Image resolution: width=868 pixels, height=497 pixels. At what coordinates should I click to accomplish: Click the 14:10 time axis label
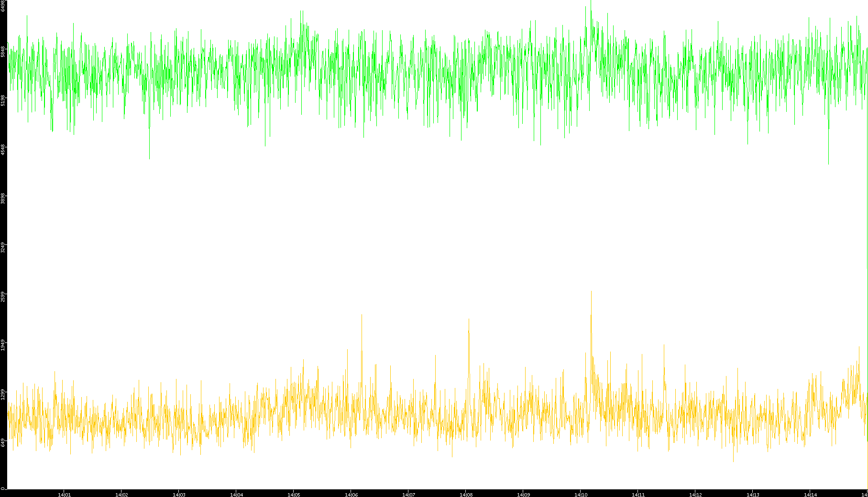pos(581,495)
